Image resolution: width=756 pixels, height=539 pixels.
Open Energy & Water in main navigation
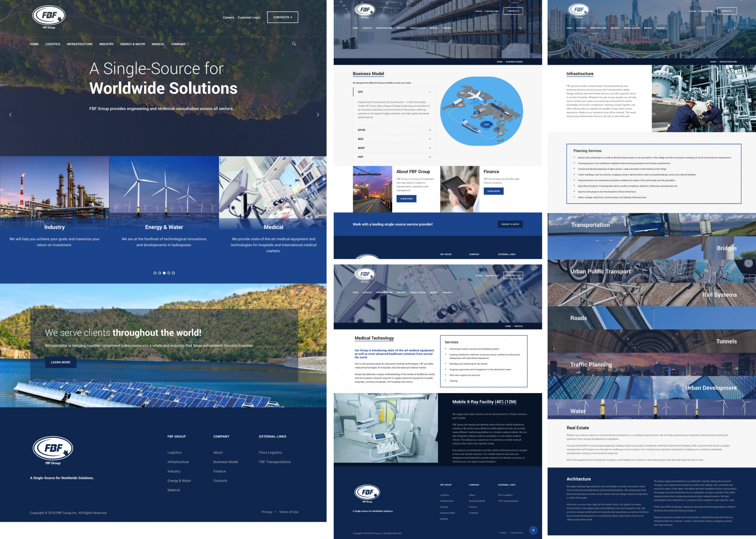pyautogui.click(x=133, y=44)
